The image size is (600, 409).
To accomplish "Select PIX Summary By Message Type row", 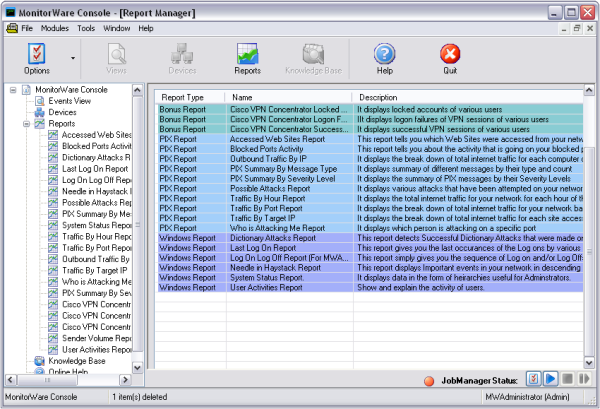I will point(370,169).
